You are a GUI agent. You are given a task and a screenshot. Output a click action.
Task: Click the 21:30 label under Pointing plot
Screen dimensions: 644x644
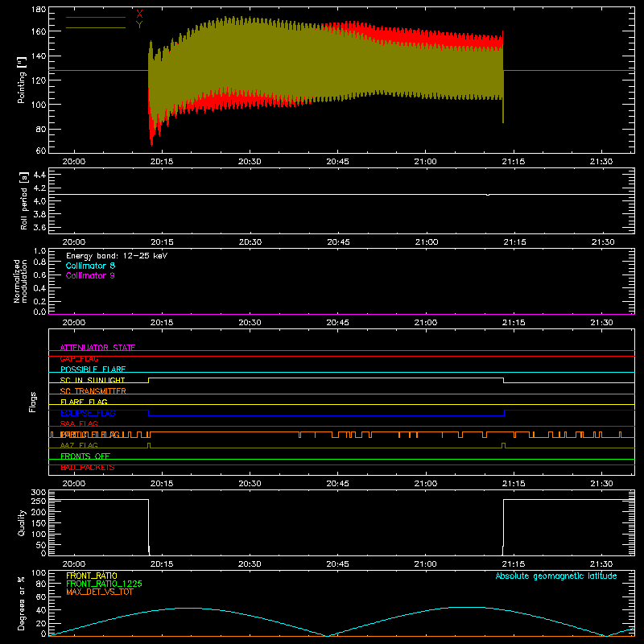(601, 162)
